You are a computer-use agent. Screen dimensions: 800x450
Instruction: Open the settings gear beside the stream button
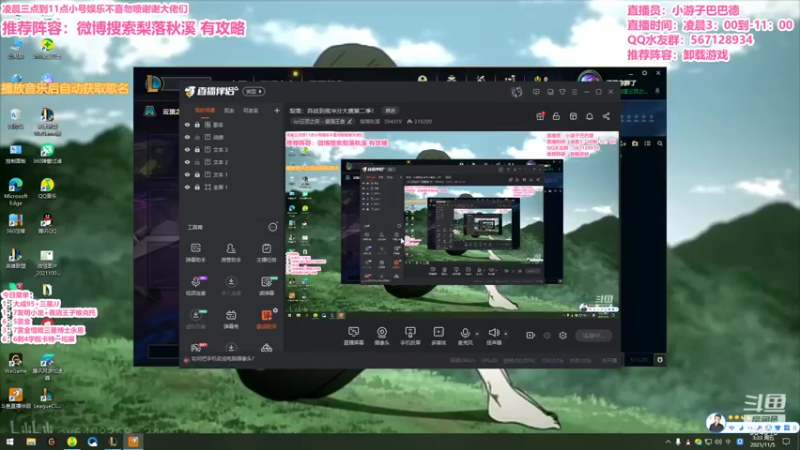pos(563,335)
